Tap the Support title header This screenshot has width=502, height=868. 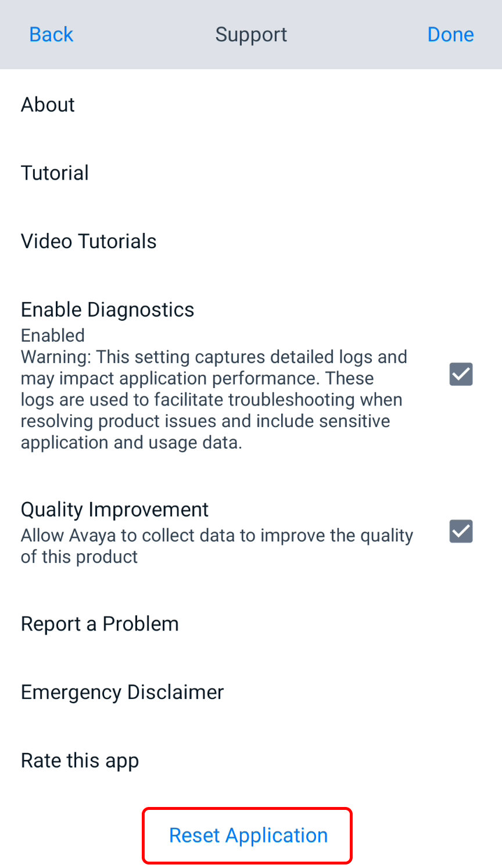(x=251, y=34)
